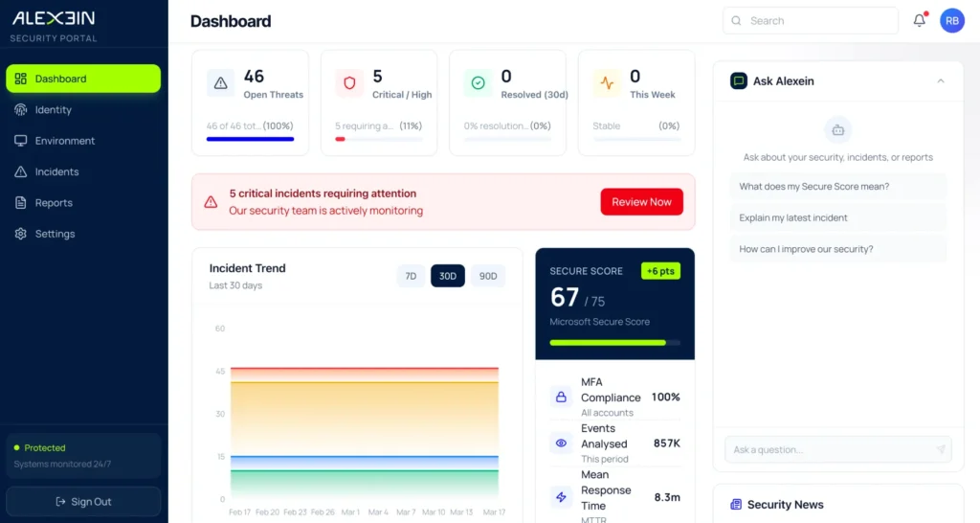Switch incident trend to 90D range
The image size is (980, 523).
[x=488, y=276]
